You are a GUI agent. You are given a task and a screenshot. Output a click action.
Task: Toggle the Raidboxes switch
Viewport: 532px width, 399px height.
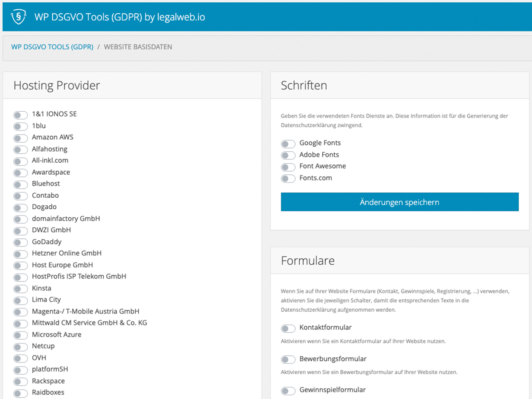(20, 393)
